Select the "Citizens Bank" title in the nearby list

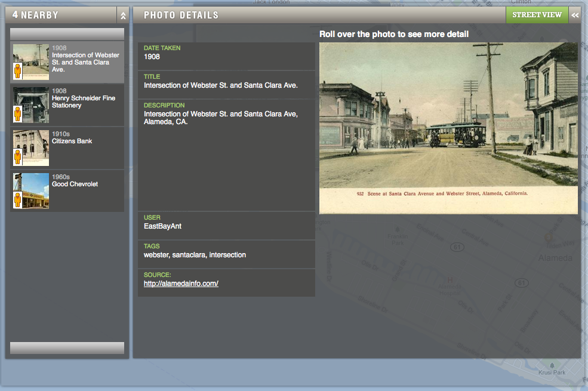click(72, 141)
